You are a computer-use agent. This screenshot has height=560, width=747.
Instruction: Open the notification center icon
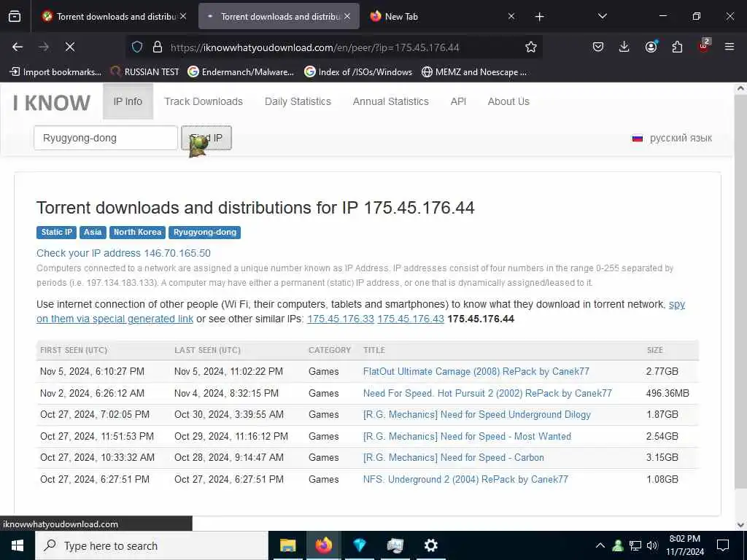[x=723, y=545]
